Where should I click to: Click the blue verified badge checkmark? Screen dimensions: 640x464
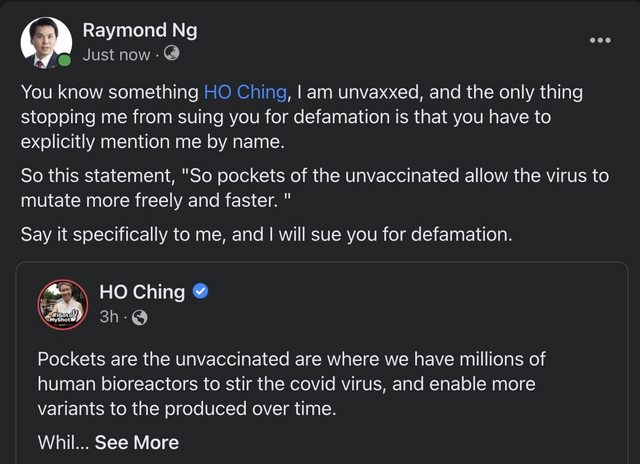(200, 292)
